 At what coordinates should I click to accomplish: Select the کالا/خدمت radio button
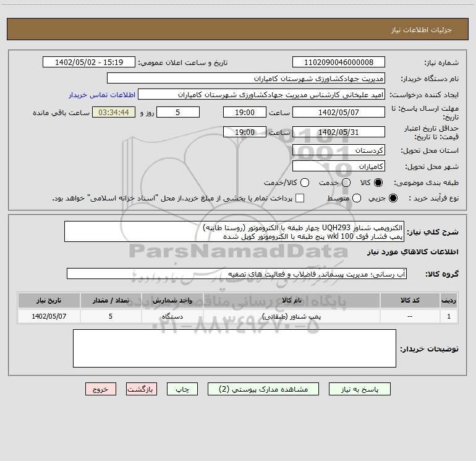pos(305,183)
